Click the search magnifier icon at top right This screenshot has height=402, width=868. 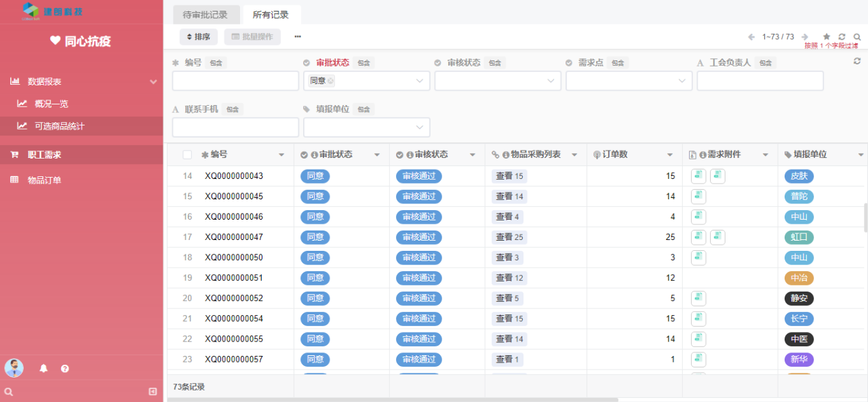click(857, 37)
